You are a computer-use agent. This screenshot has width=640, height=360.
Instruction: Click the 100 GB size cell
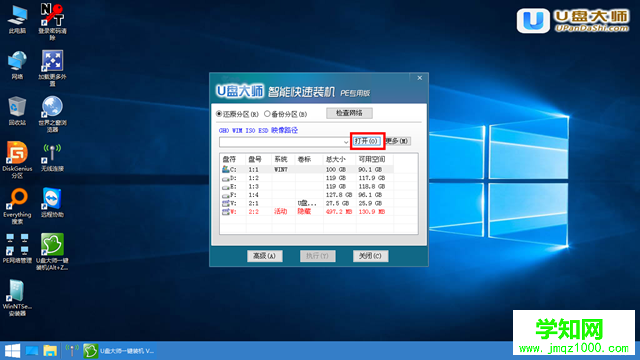coord(336,169)
